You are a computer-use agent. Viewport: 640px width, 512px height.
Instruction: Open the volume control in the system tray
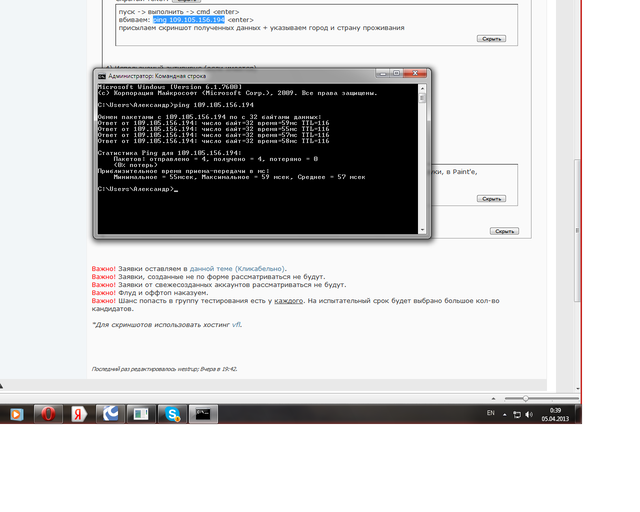(530, 413)
